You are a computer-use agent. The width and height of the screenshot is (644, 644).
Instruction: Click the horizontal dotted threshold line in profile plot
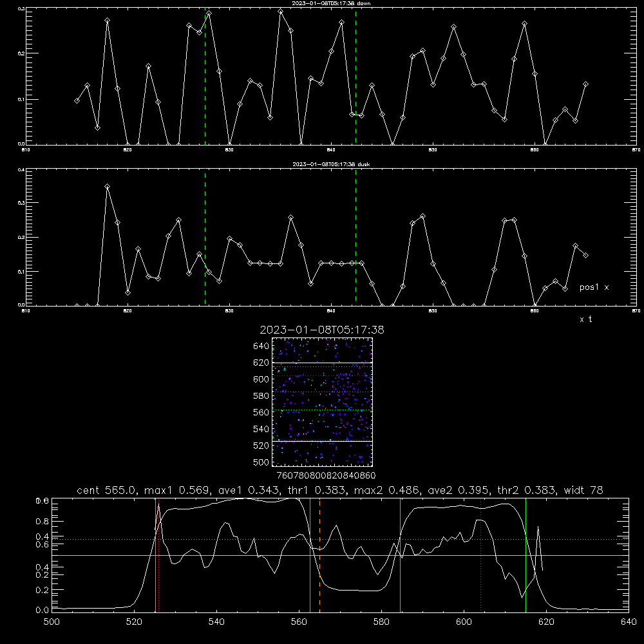pyautogui.click(x=340, y=539)
